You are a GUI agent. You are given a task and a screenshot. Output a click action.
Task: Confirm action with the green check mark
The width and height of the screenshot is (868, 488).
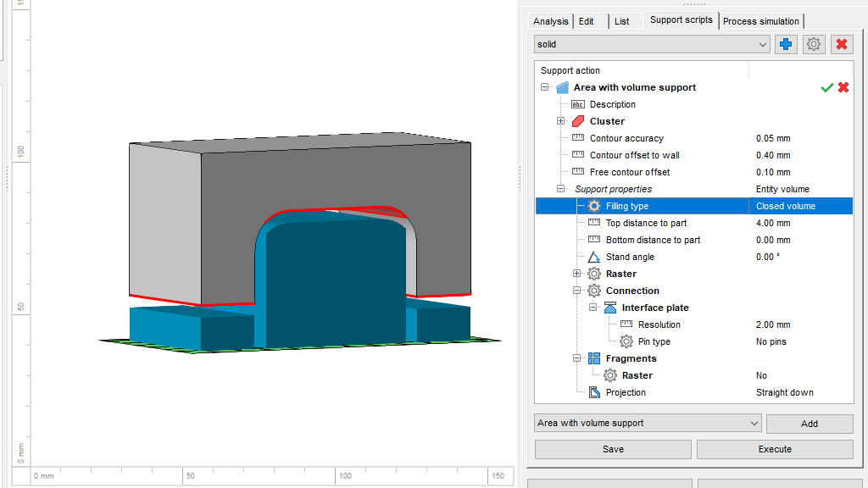pos(827,86)
